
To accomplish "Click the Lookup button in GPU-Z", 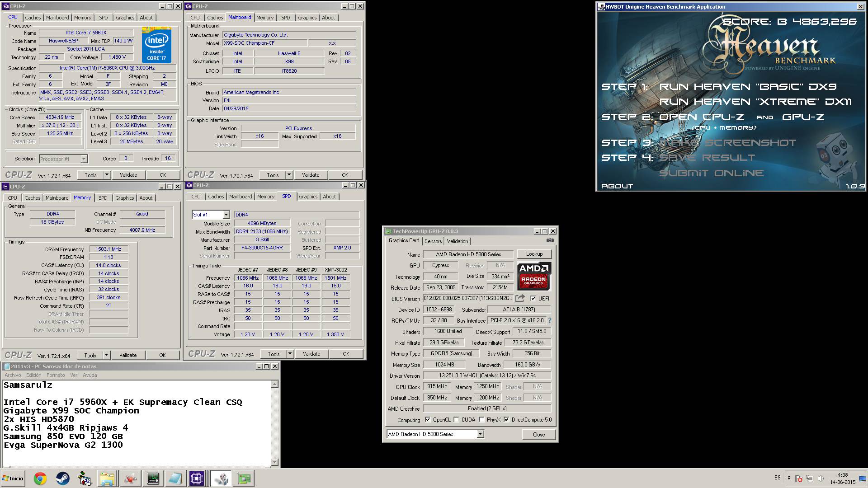I will click(534, 254).
